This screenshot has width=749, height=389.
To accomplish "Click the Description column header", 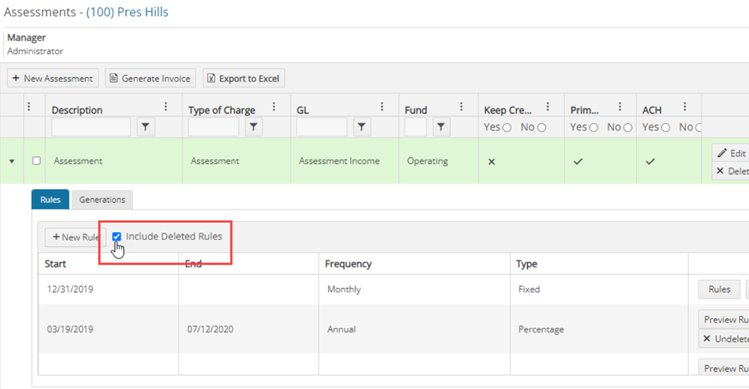I will point(77,110).
